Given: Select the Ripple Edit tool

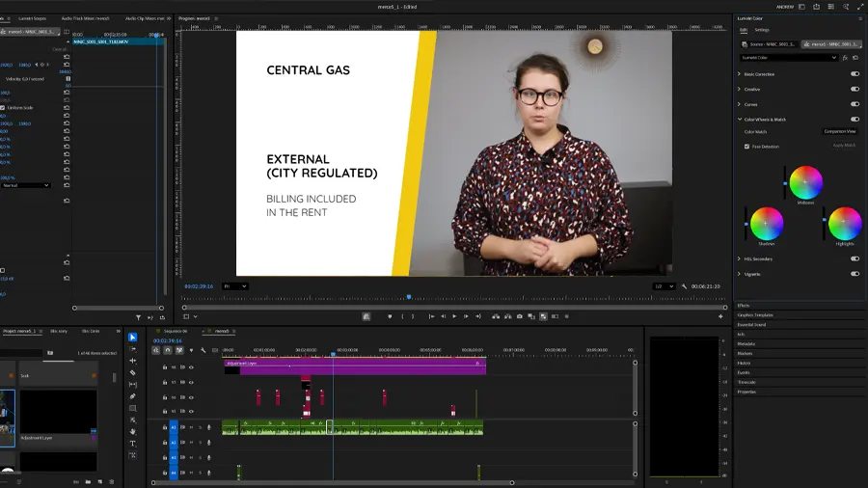Looking at the screenshot, I should (132, 361).
